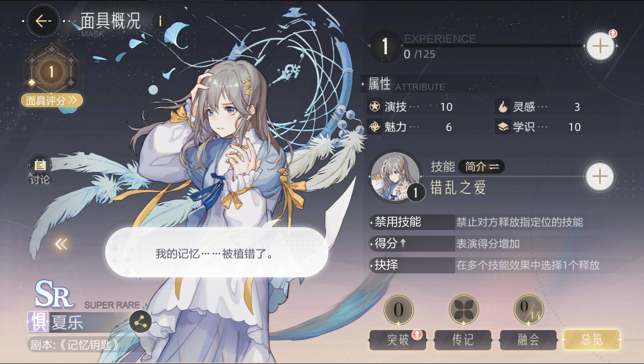Screen dimensions: 644x364
Task: Toggle the 简介 skill description switch
Action: tap(481, 167)
